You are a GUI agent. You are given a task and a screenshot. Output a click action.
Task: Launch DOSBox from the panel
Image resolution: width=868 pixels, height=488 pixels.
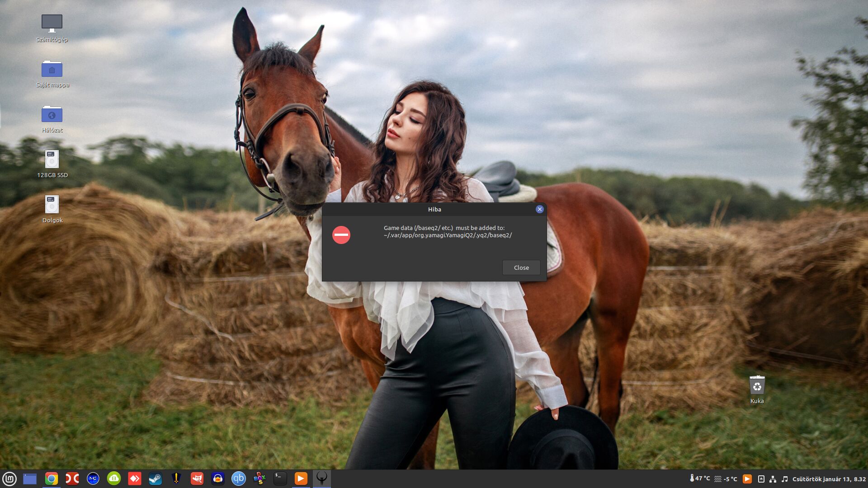click(x=259, y=479)
